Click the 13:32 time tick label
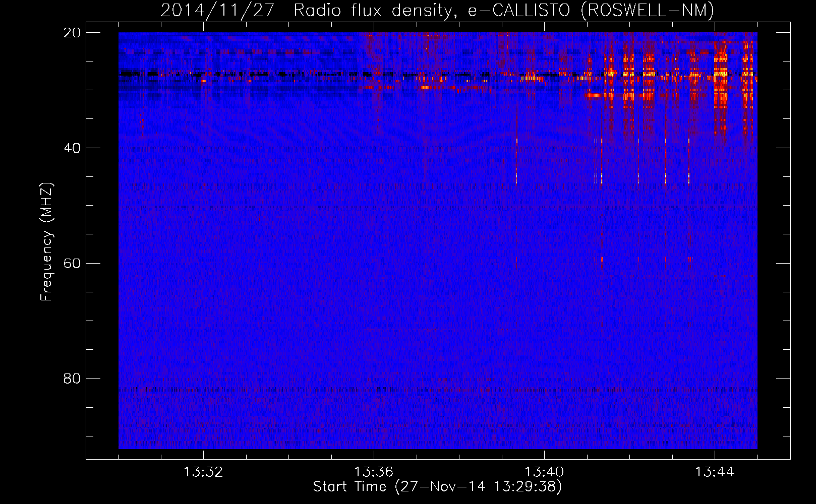 coord(203,472)
